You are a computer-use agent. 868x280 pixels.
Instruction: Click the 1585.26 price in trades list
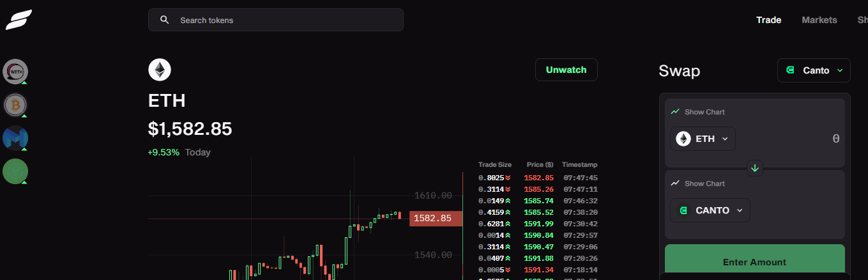[538, 189]
